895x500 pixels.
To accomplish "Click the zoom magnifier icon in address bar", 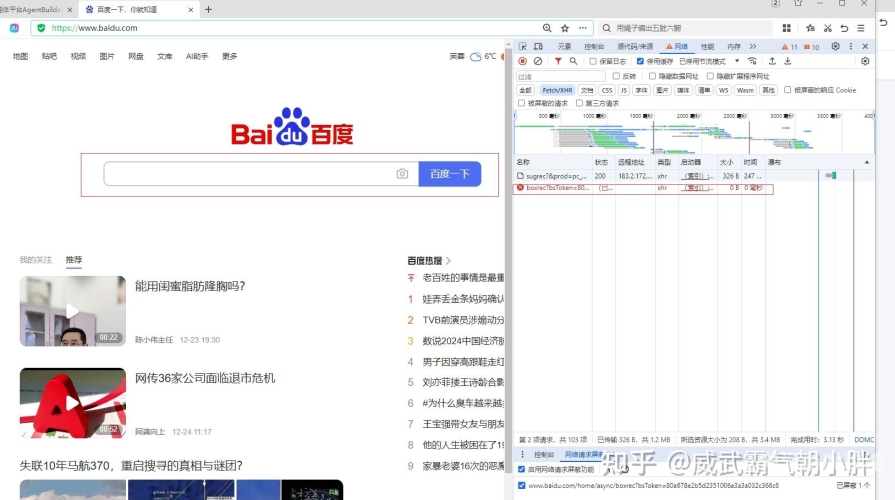I will pos(547,27).
